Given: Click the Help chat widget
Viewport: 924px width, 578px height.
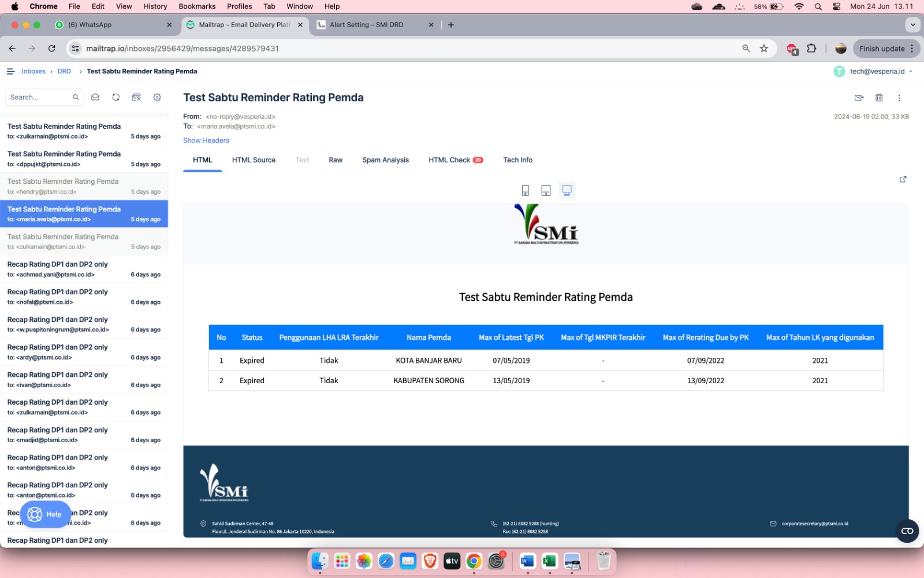Looking at the screenshot, I should [x=45, y=514].
